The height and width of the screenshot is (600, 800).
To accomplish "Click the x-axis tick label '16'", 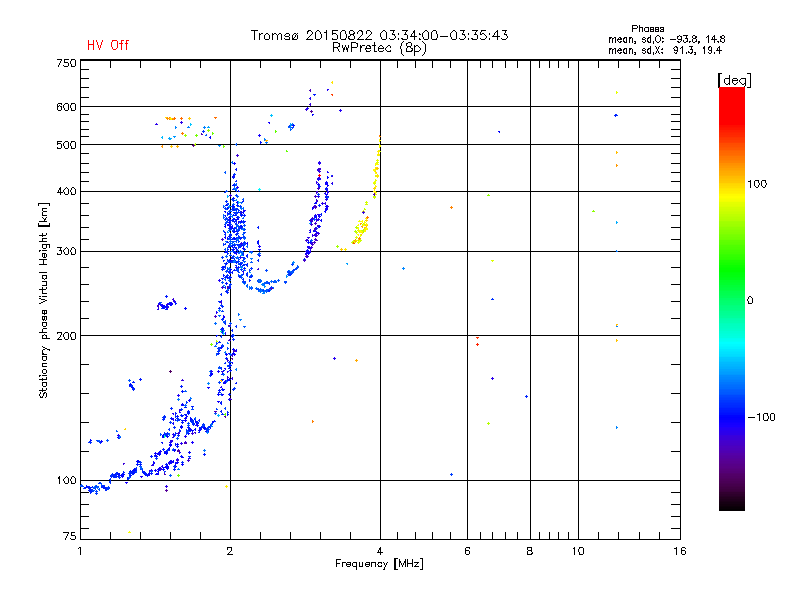I will click(680, 551).
